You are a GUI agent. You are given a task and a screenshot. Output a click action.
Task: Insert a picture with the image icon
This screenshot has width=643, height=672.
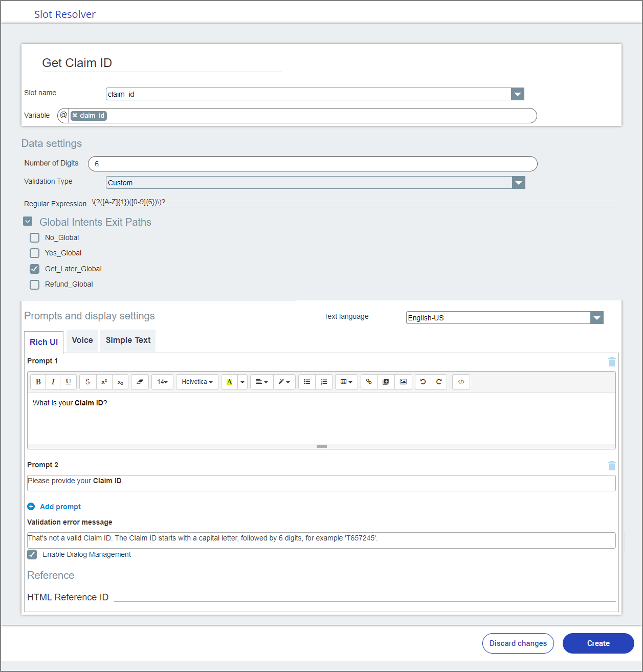403,382
